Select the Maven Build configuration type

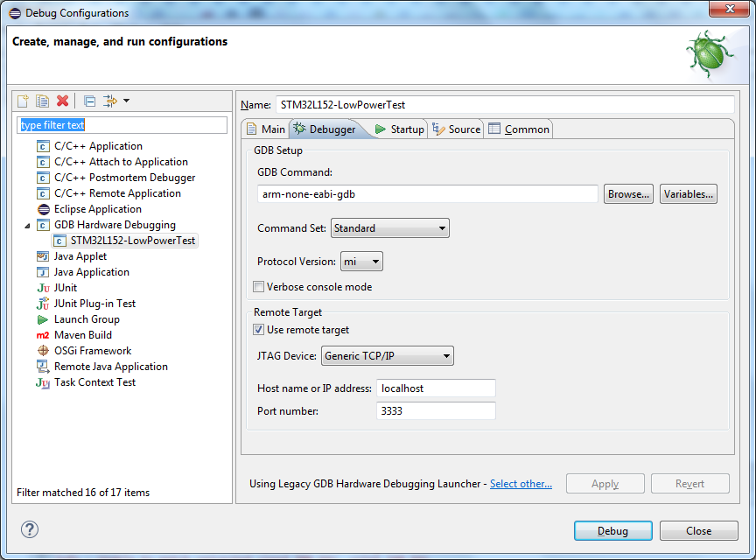[82, 335]
